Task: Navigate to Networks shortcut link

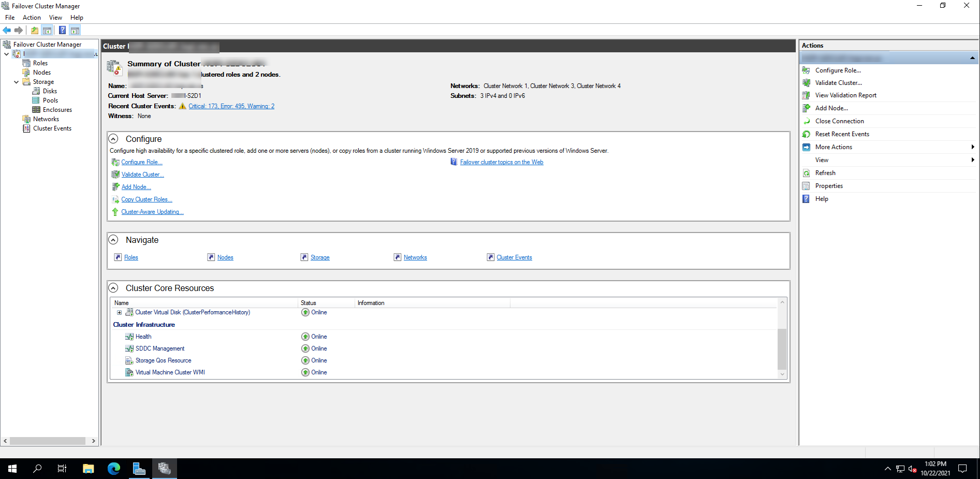Action: coord(415,257)
